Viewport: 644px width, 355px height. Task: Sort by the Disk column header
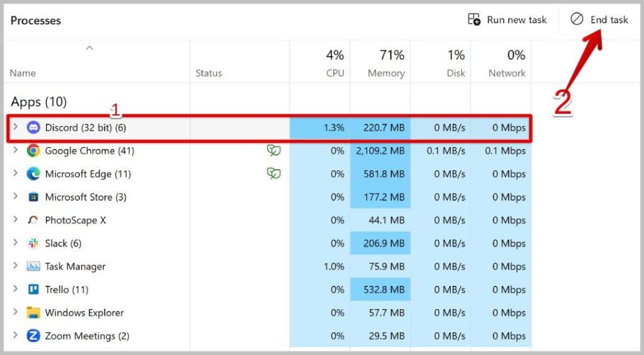pyautogui.click(x=441, y=62)
